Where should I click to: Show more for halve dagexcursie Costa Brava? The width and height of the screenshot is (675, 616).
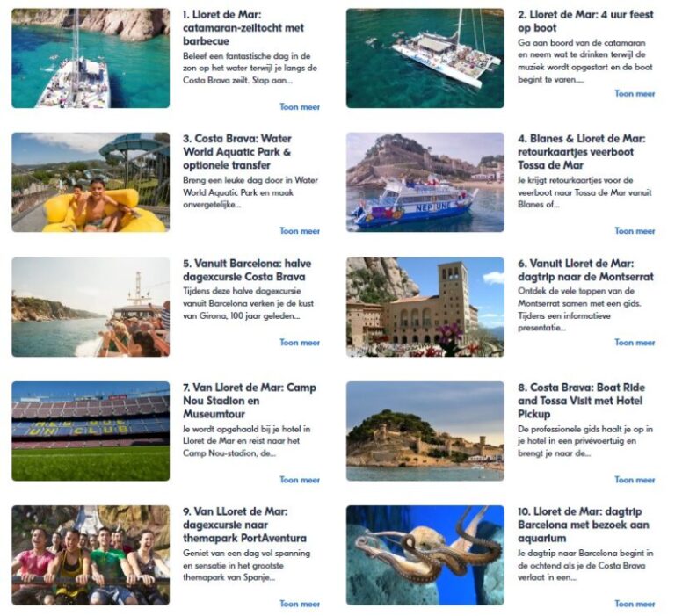[x=300, y=342]
